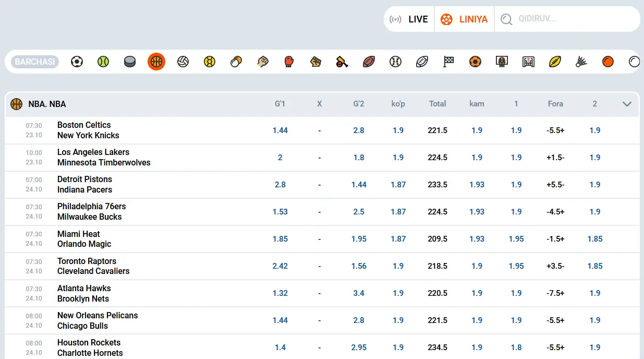
Task: Pick G'2 odds 1.8 for Minnesota Timberwolves
Action: tap(359, 158)
